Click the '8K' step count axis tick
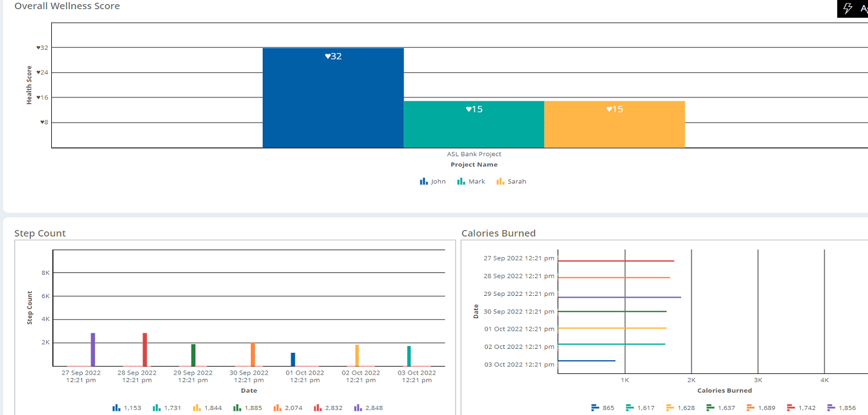The image size is (868, 415). point(46,273)
